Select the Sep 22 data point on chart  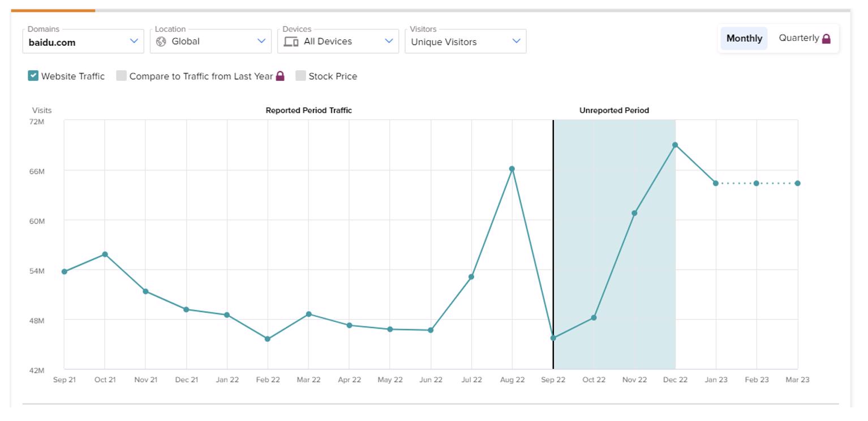[553, 338]
